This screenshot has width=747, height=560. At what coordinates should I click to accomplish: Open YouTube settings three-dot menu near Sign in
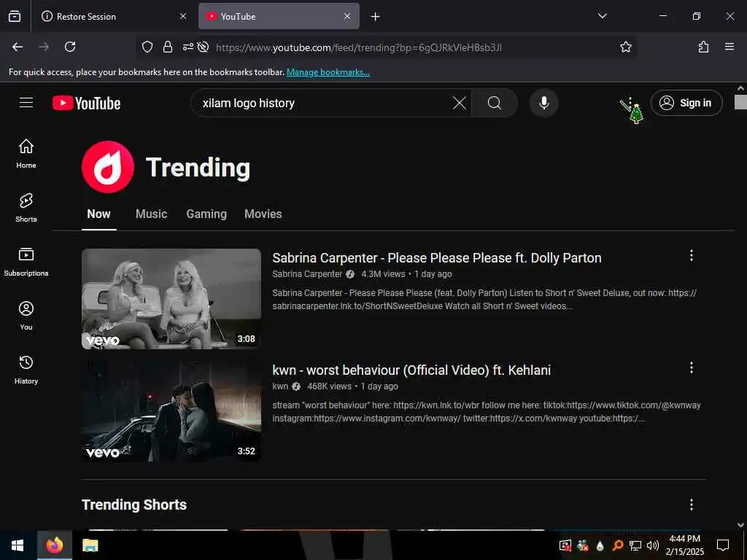[x=630, y=103]
